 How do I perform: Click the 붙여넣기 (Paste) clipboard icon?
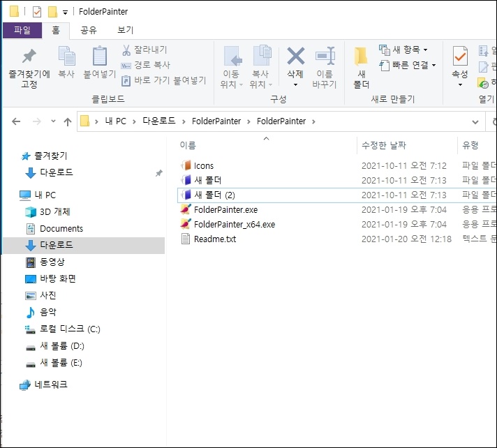[100, 56]
